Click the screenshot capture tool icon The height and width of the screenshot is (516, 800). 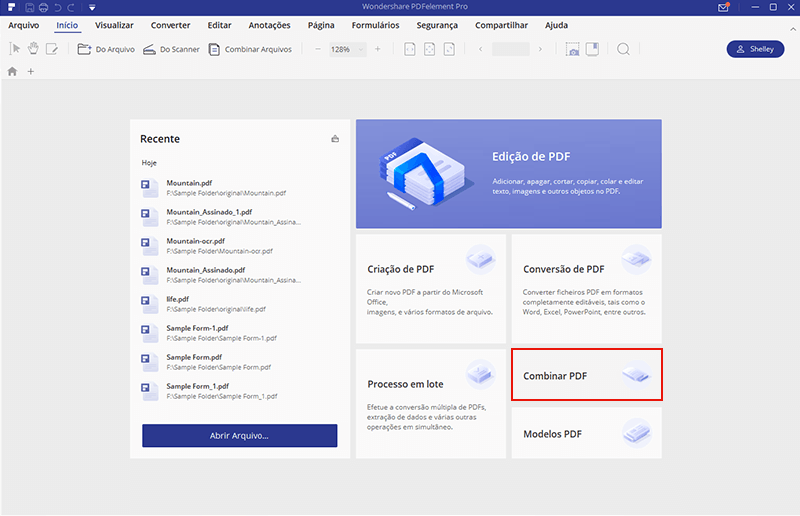click(573, 49)
